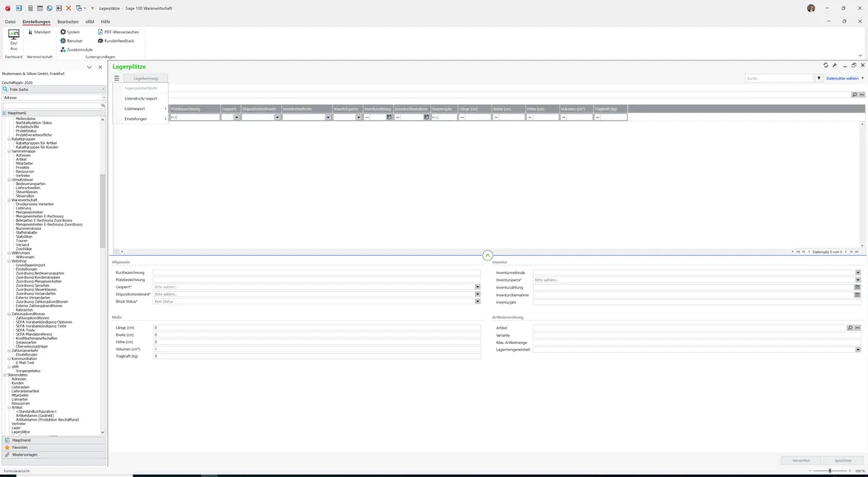Click the red X icon in quick access toolbar
Screen dimensions: 868x477
coord(69,8)
